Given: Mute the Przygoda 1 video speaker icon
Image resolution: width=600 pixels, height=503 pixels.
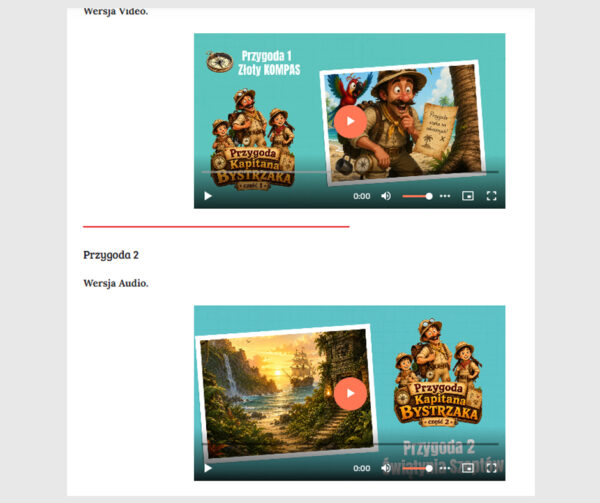Looking at the screenshot, I should coord(386,196).
